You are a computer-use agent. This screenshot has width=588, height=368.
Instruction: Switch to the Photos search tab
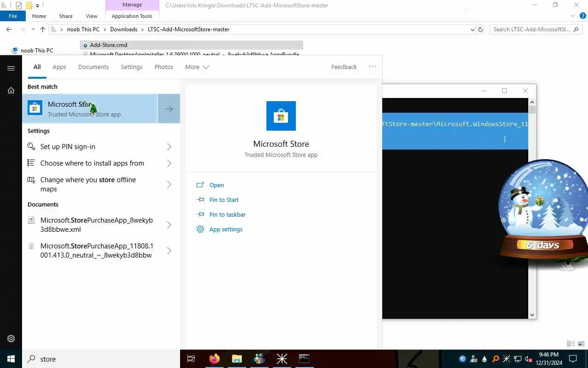pyautogui.click(x=164, y=67)
